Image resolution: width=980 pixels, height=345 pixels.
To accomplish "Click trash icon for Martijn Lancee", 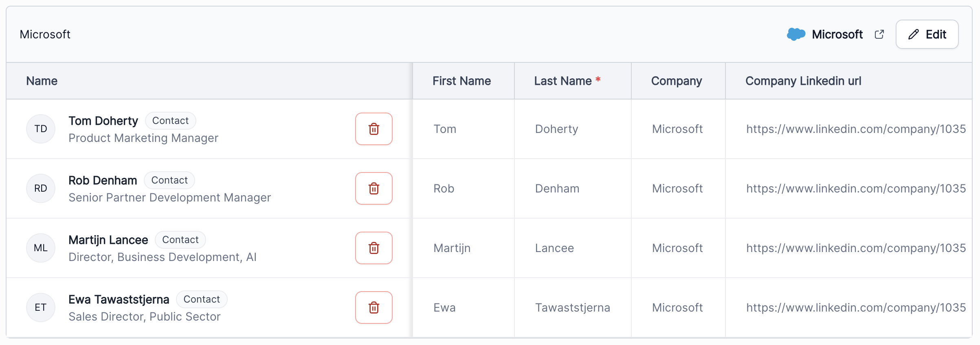I will pos(374,248).
